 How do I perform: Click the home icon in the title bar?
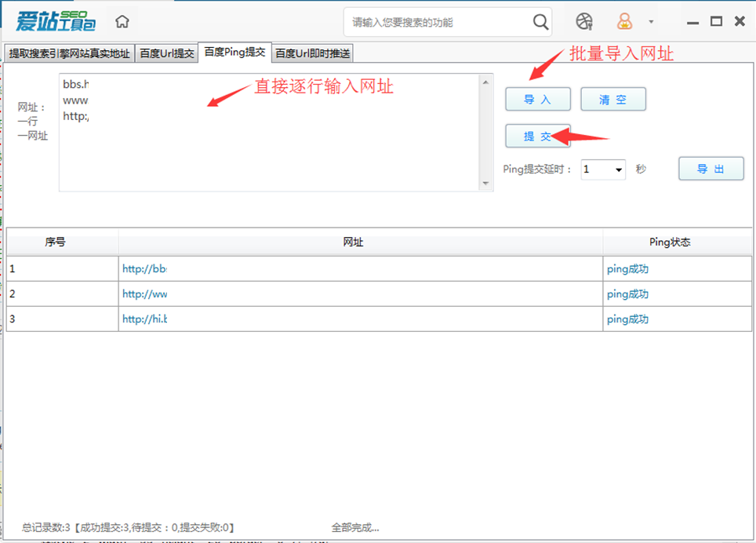pos(122,22)
